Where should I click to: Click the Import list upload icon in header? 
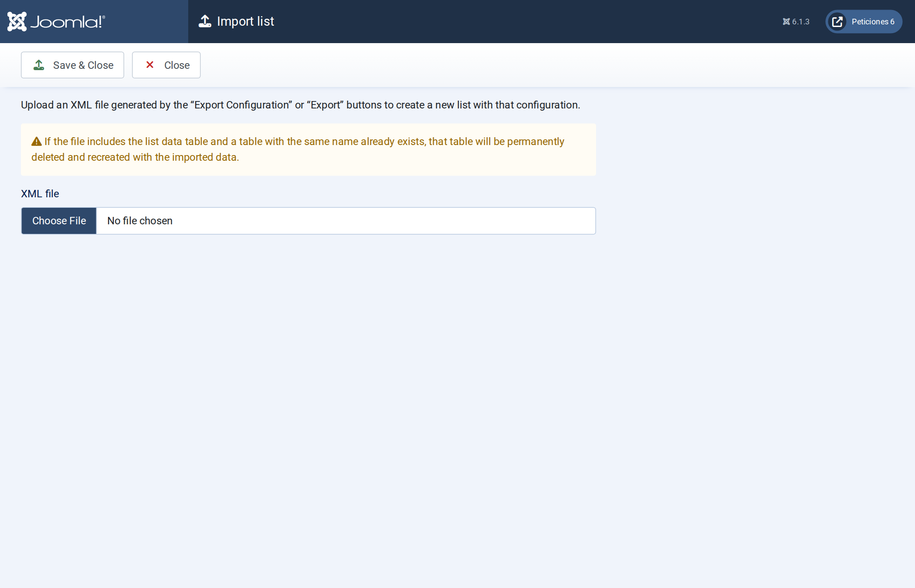(205, 21)
